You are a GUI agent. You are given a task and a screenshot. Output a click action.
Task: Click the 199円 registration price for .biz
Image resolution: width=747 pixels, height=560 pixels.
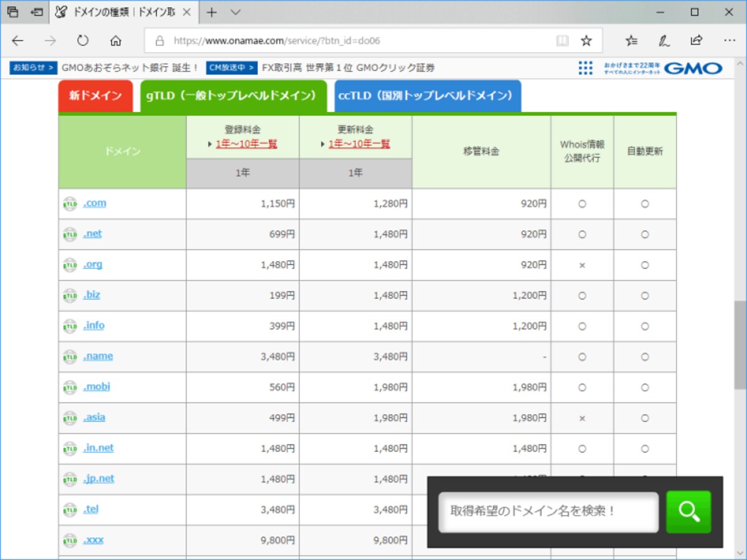283,295
